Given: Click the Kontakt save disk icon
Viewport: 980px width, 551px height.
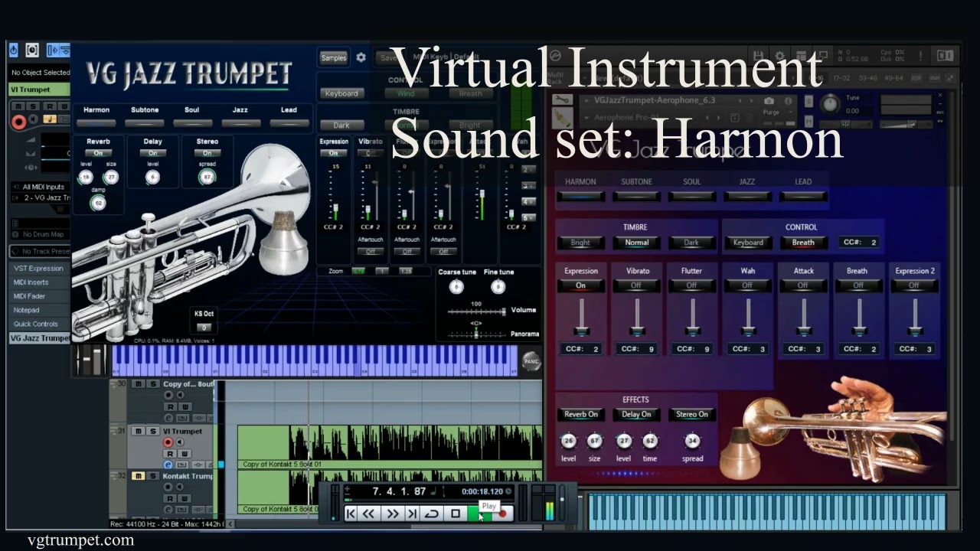Looking at the screenshot, I should coord(757,56).
